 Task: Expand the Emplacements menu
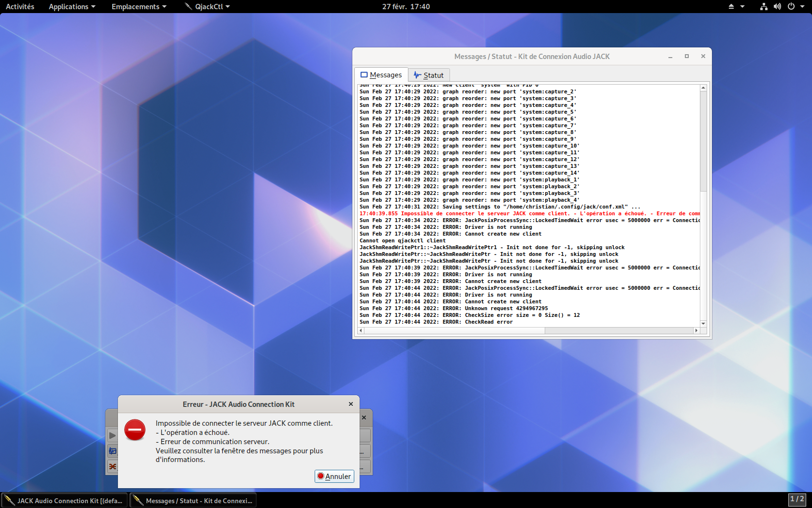pyautogui.click(x=139, y=6)
